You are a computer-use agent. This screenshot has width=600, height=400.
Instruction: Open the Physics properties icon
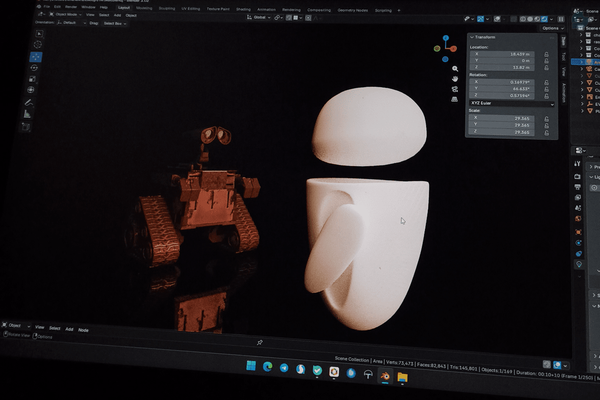[579, 243]
